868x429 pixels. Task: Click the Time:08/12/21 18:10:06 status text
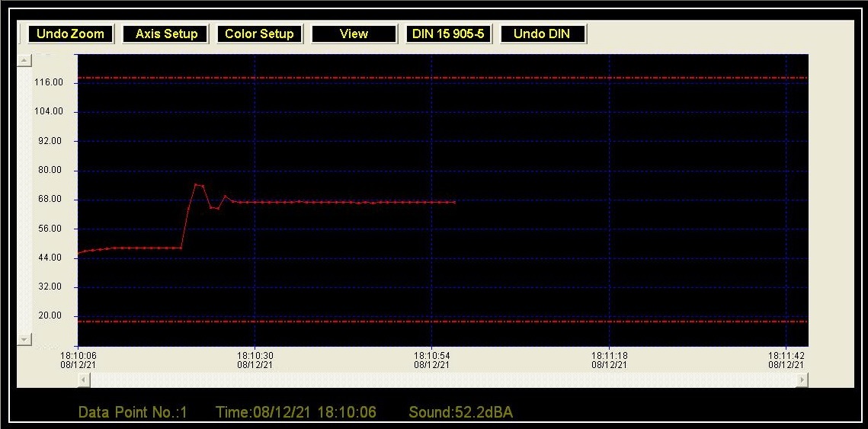[x=296, y=412]
